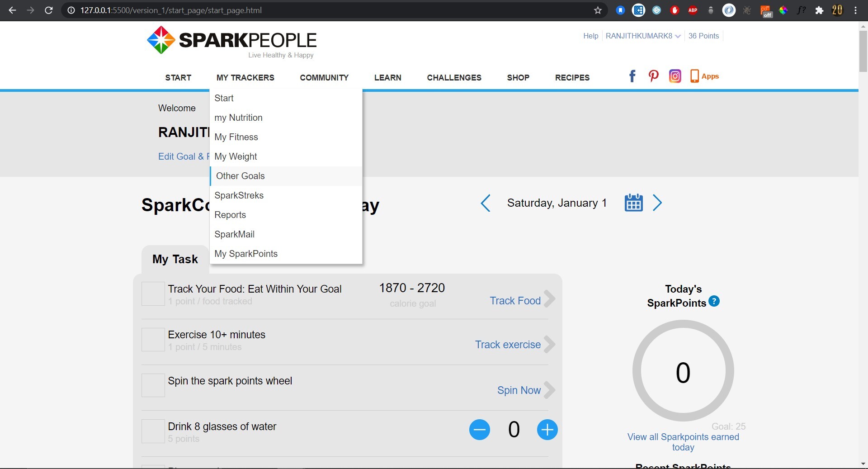Open the Pinterest icon link

pos(653,76)
